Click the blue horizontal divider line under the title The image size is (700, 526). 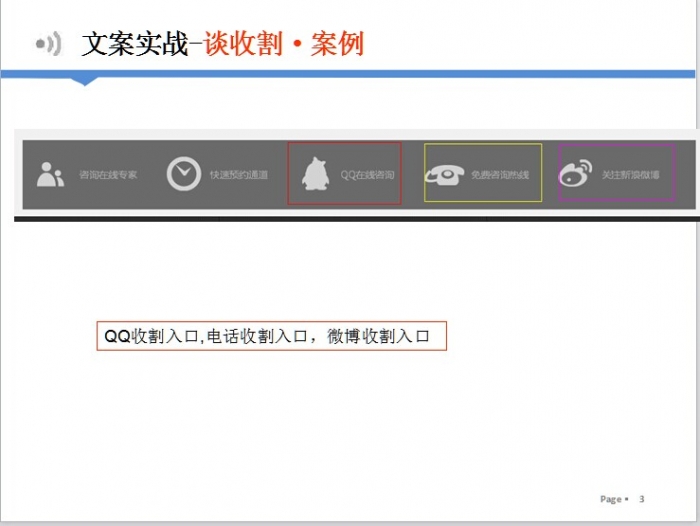click(x=400, y=74)
